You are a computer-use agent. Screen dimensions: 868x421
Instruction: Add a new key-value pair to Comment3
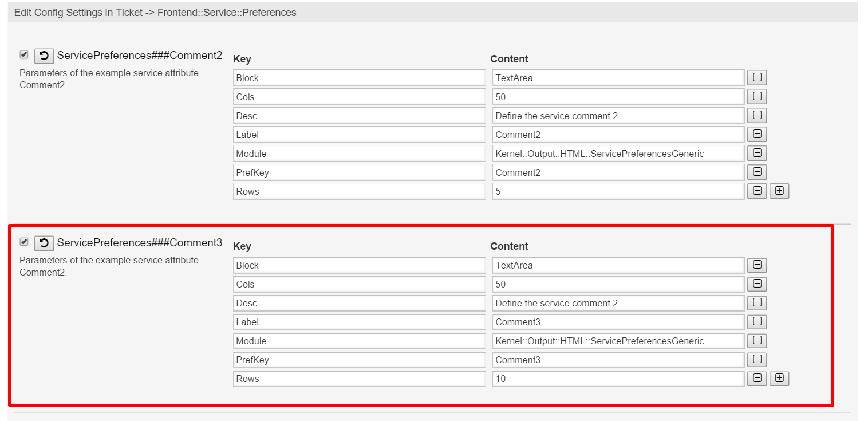click(779, 378)
